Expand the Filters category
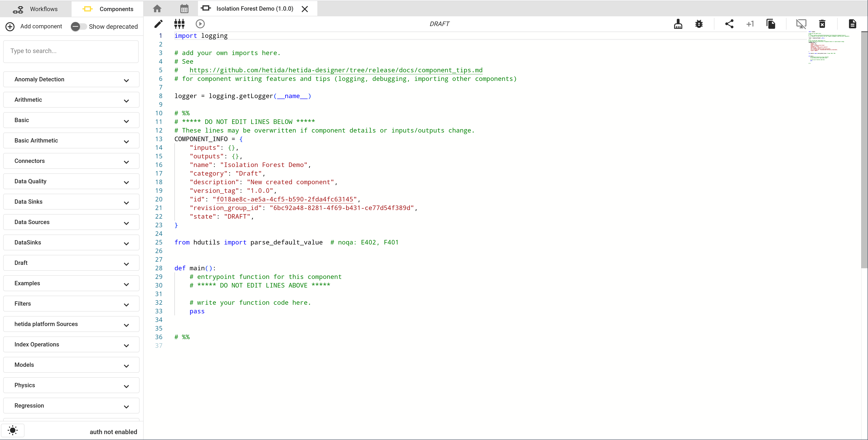868x440 pixels. tap(71, 304)
